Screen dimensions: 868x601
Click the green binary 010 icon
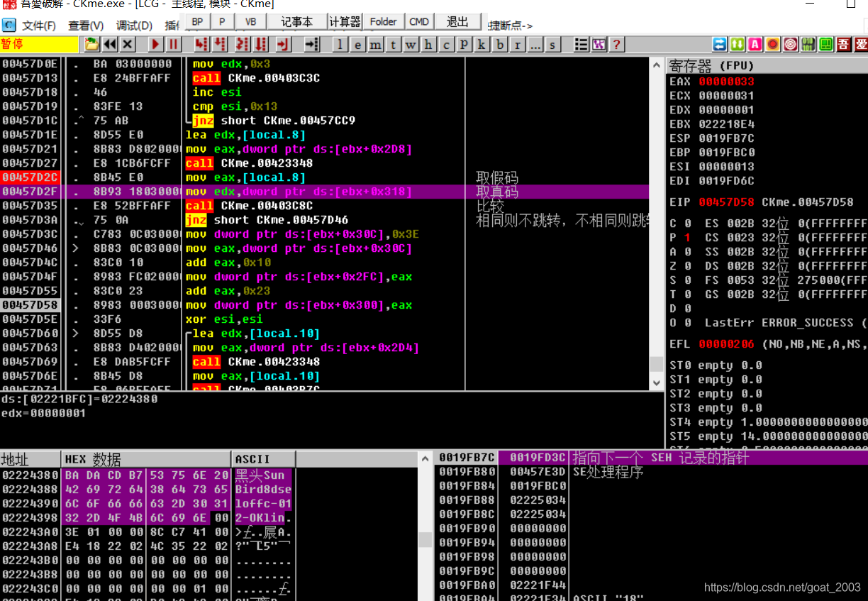(x=808, y=45)
